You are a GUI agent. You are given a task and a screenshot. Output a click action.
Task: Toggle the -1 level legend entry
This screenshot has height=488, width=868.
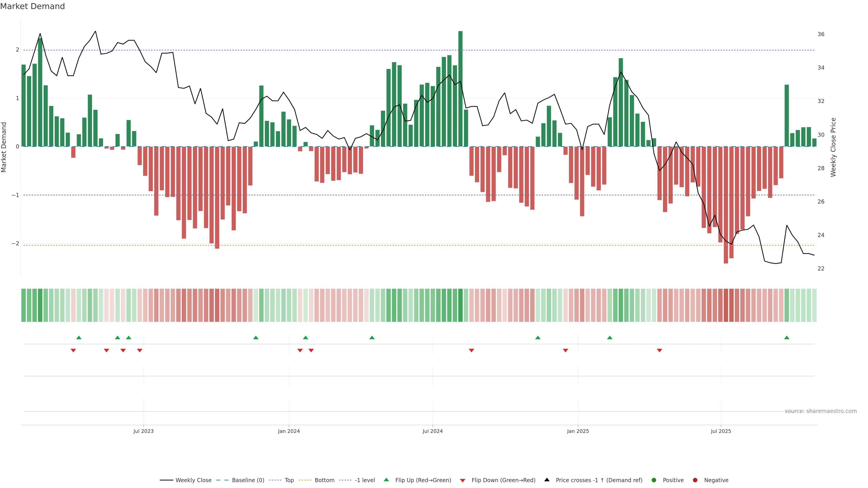(x=365, y=480)
